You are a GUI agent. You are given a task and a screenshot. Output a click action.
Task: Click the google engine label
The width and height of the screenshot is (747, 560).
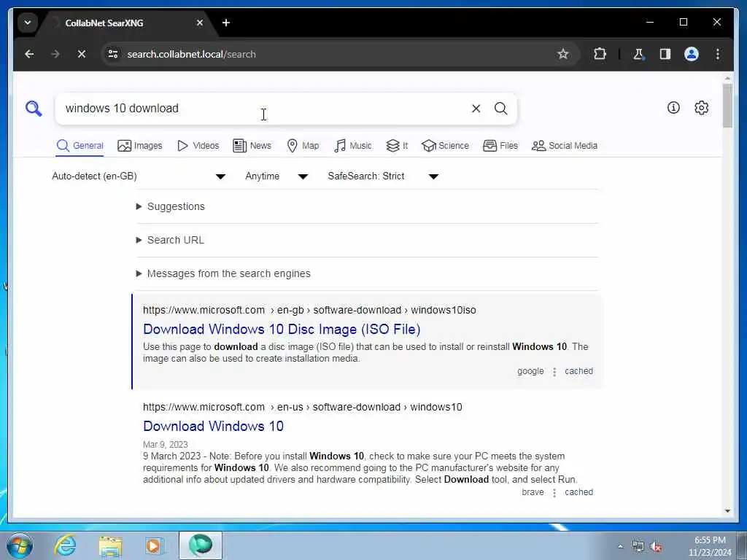530,371
